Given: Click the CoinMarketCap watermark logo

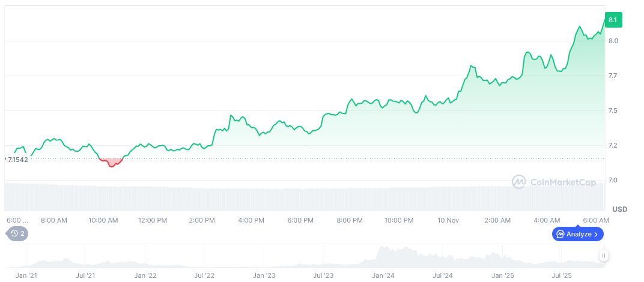Looking at the screenshot, I should (x=554, y=182).
